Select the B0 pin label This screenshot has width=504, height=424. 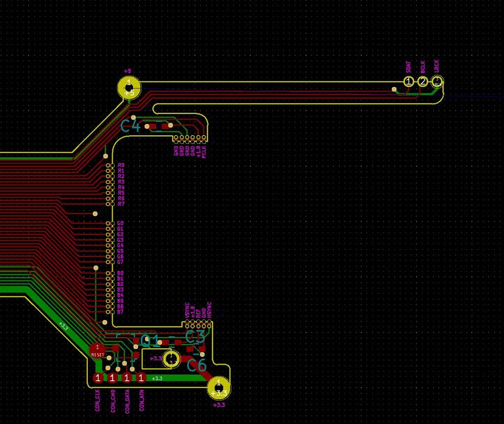(121, 273)
